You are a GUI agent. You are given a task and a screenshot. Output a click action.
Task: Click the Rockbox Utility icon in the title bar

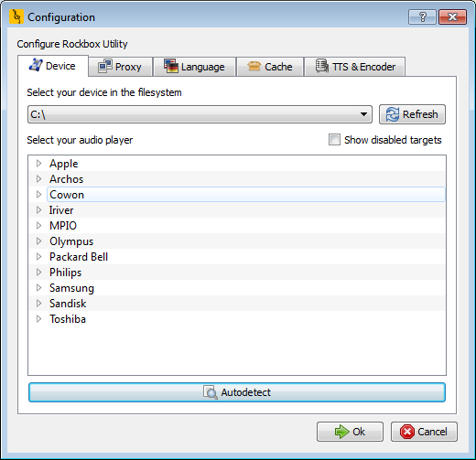pos(16,16)
